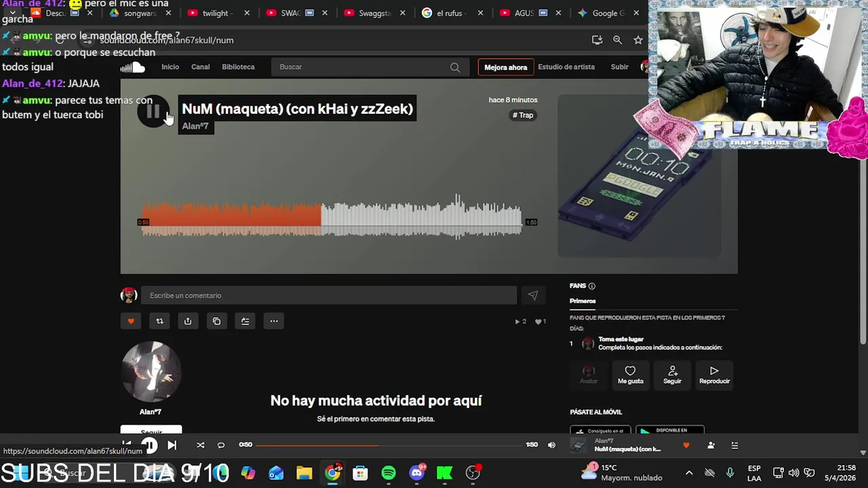The image size is (868, 488).
Task: Open weather widget 15°C Mayorm. nublado
Action: tap(622, 472)
